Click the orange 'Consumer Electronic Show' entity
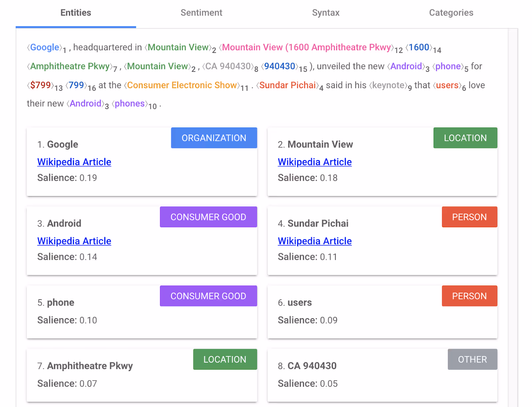The height and width of the screenshot is (407, 532). coord(182,85)
